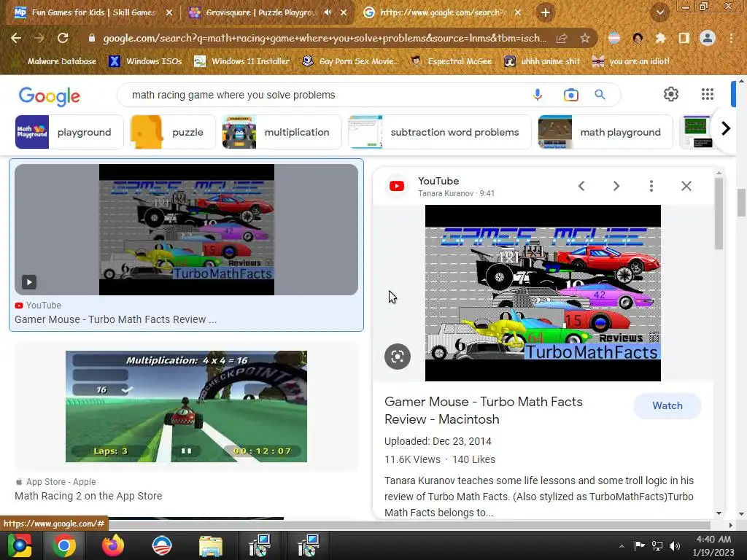747x560 pixels.
Task: Click the preview panel vertical scrollbar
Action: (x=719, y=214)
